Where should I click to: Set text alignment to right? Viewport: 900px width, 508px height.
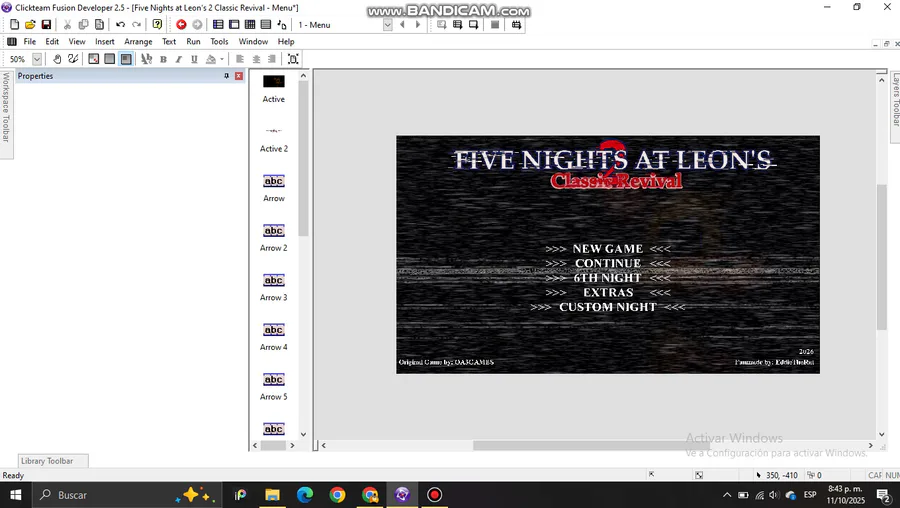[271, 59]
